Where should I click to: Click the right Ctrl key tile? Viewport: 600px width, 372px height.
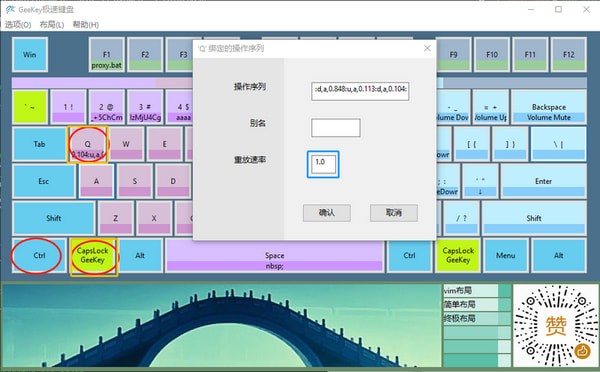tap(409, 255)
